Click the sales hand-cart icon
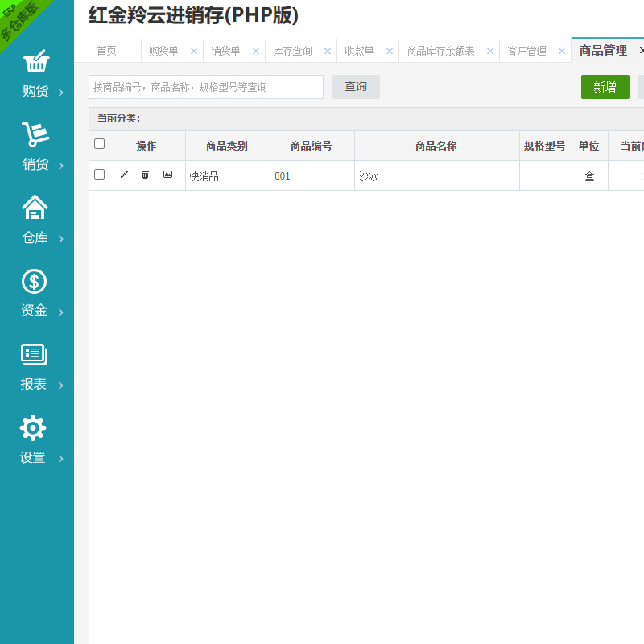Viewport: 644px width, 644px height. (x=35, y=134)
